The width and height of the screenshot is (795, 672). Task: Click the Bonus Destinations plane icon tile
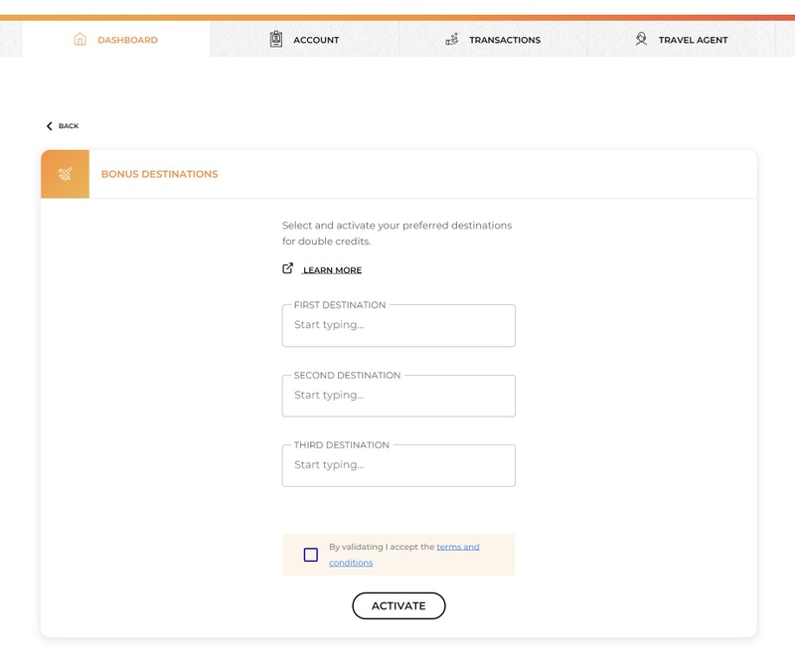pos(65,174)
